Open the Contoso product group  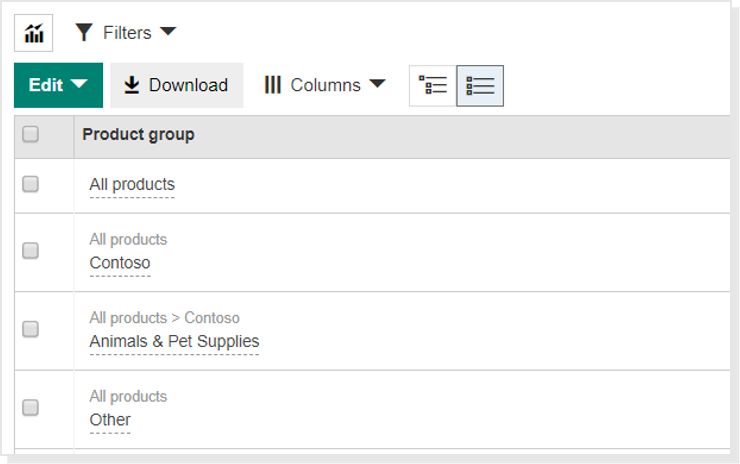click(x=120, y=263)
